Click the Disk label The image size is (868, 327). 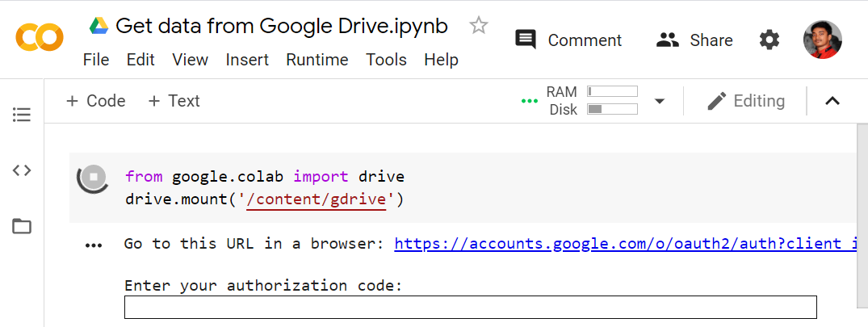click(x=564, y=110)
